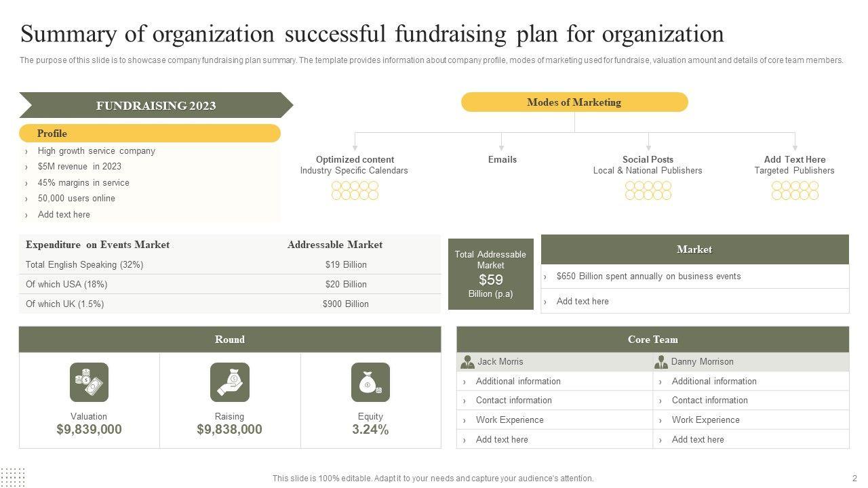Click the Market section header

coord(694,249)
